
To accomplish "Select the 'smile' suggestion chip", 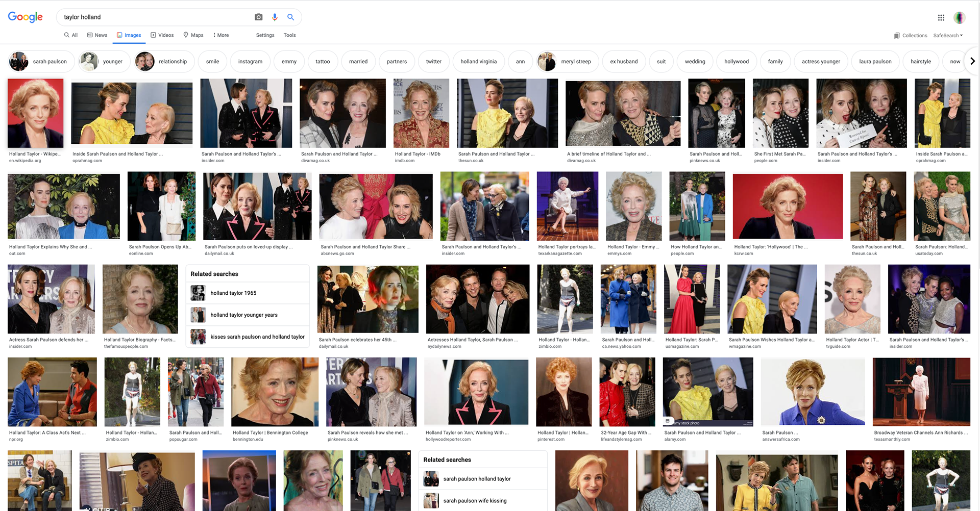I will click(x=212, y=62).
